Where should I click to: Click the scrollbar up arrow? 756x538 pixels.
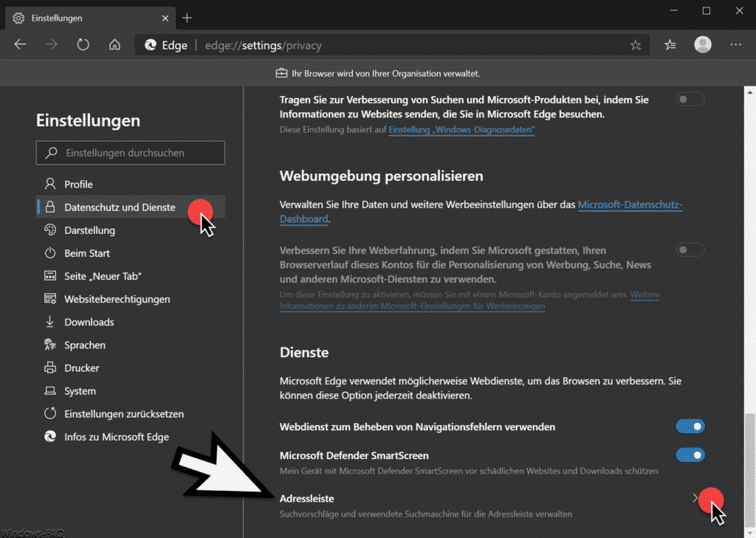750,92
